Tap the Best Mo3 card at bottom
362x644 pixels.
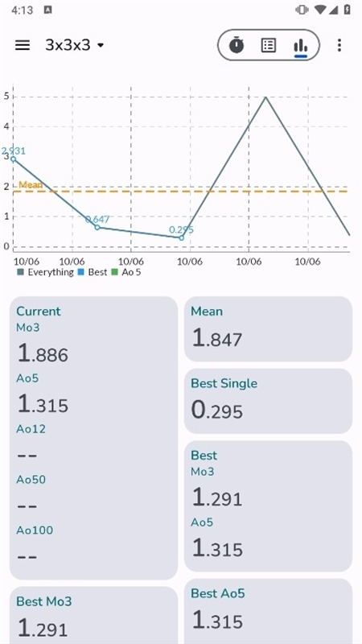click(x=93, y=615)
